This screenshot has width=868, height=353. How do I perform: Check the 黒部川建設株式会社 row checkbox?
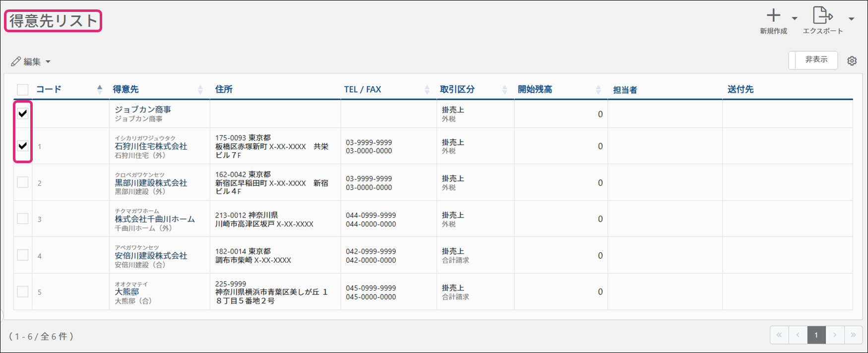point(23,182)
